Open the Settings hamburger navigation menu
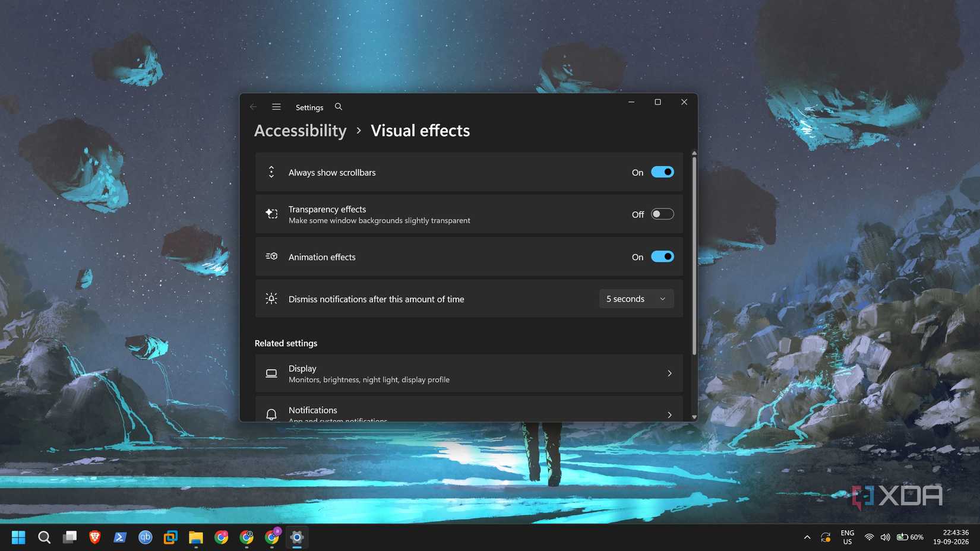980x551 pixels. point(276,107)
